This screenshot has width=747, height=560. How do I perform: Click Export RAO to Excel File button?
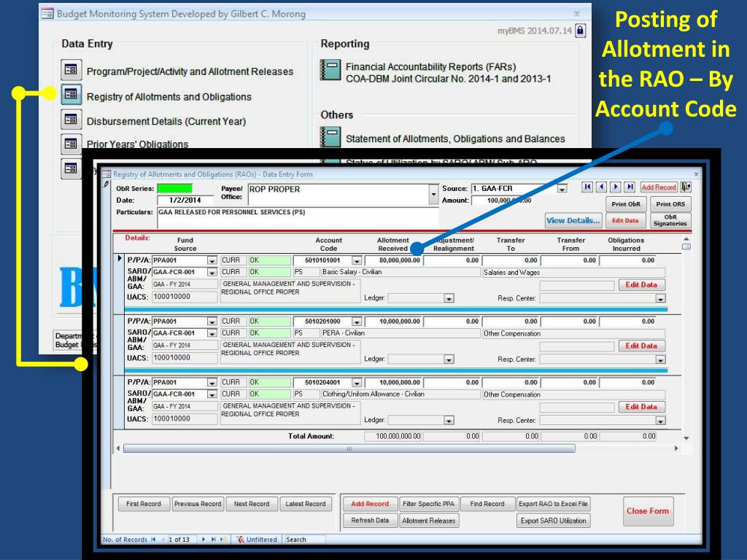pos(553,504)
